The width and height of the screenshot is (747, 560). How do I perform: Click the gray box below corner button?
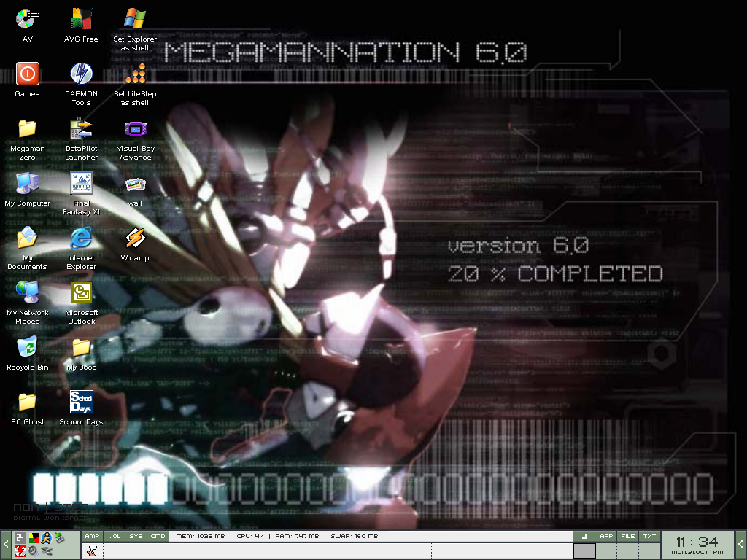pos(584,551)
